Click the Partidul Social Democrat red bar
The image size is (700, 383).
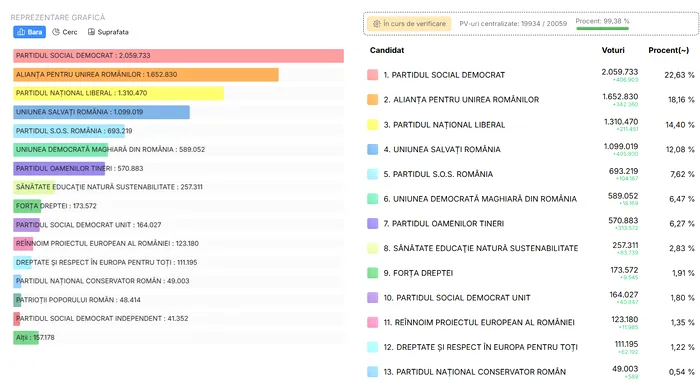179,56
